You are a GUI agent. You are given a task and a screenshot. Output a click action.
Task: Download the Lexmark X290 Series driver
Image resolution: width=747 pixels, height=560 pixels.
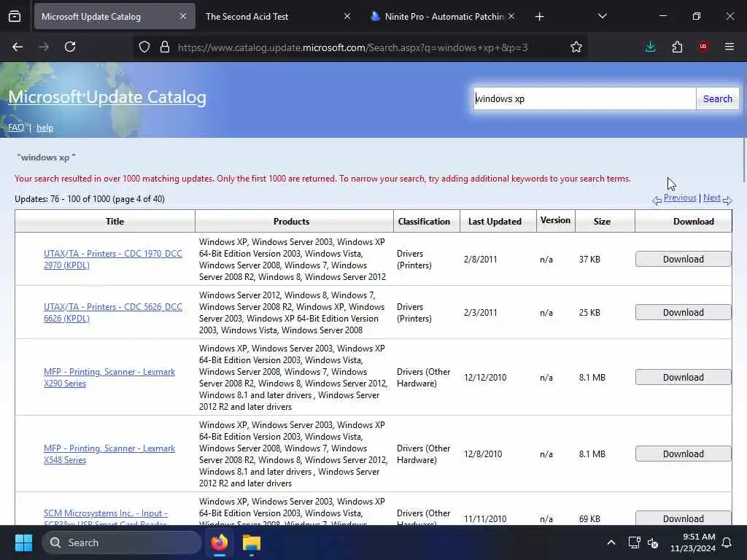click(x=683, y=377)
